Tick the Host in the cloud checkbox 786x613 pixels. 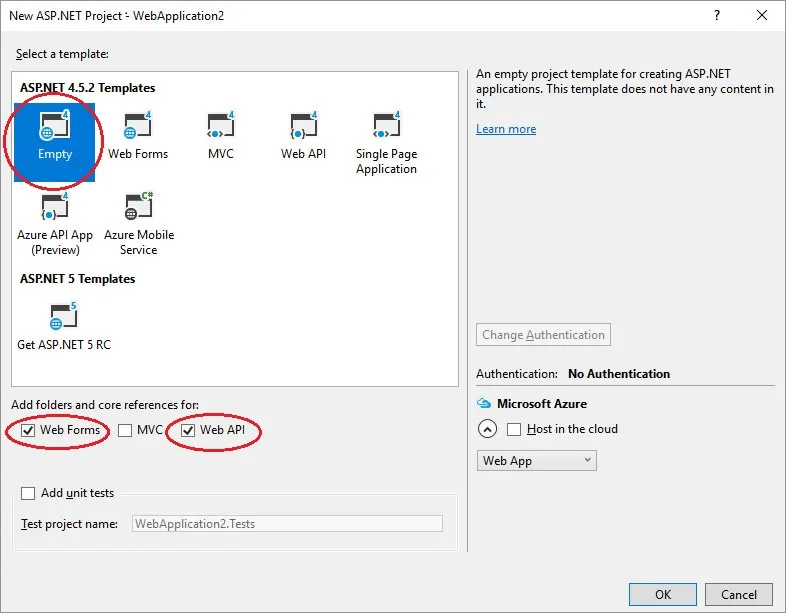pos(514,430)
